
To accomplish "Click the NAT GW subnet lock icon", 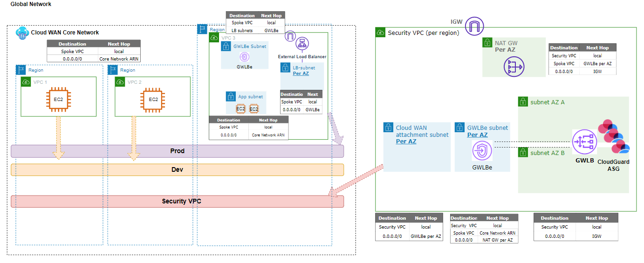I will (487, 43).
